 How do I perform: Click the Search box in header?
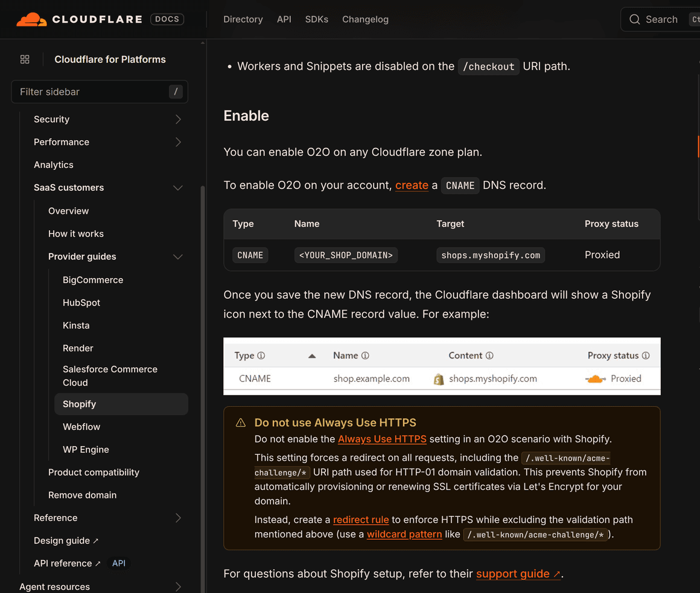point(661,19)
